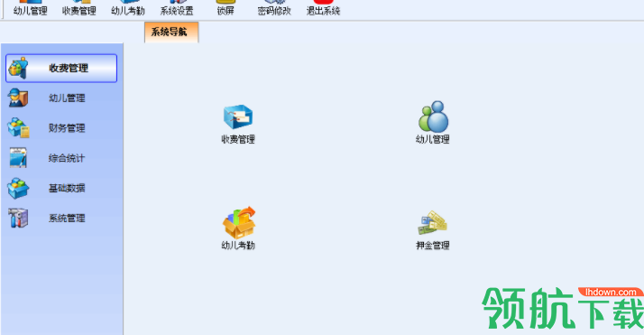644x335 pixels.
Task: Click the 幼儿管理 sidebar icon
Action: [18, 98]
